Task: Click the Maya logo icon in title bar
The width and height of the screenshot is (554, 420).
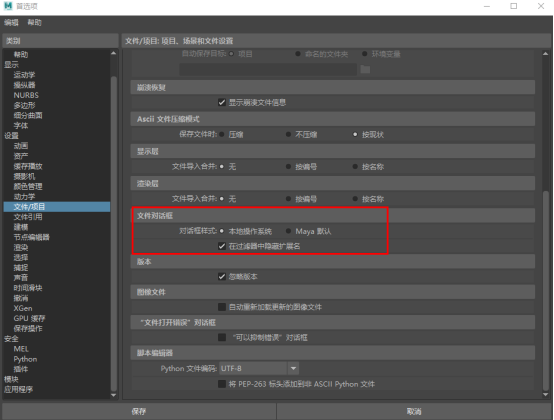Action: tap(8, 6)
